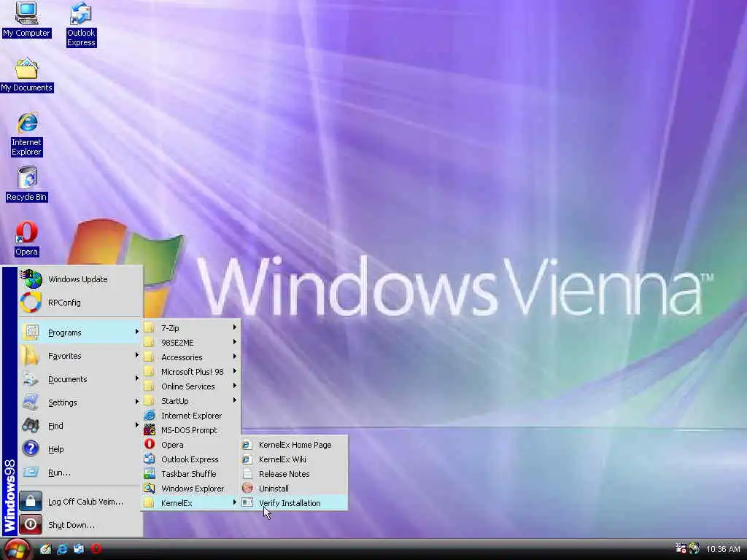Click the task scheduler tray icon
747x560 pixels.
pyautogui.click(x=681, y=548)
